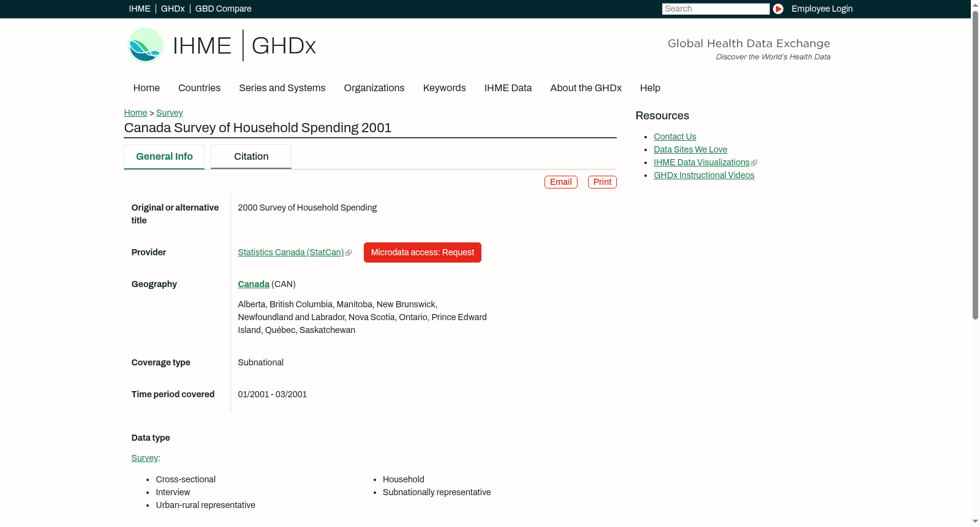Select the General Info tab
This screenshot has width=980, height=527.
coord(164,157)
